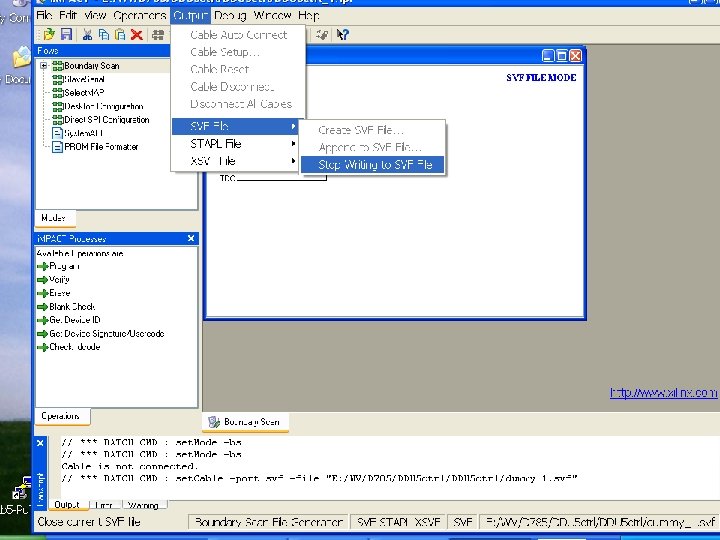The width and height of the screenshot is (720, 540).
Task: Select Direct SPI Configuration flow text
Action: point(107,120)
